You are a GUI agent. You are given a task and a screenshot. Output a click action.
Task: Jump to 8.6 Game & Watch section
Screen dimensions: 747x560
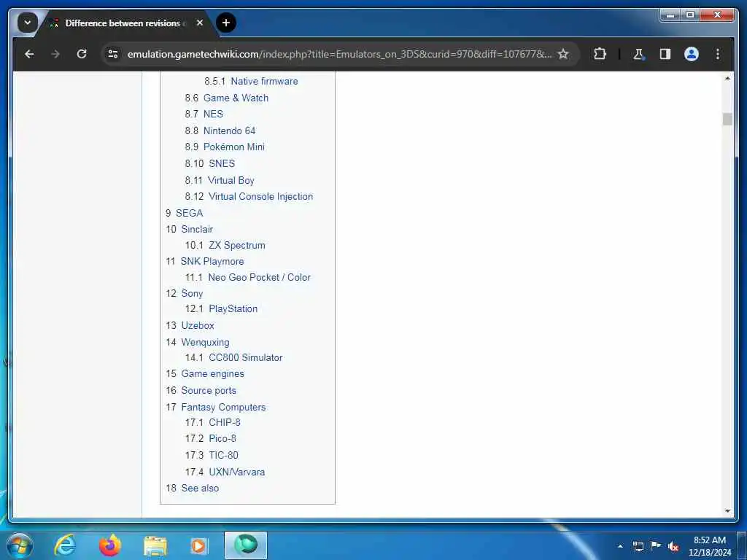(227, 98)
